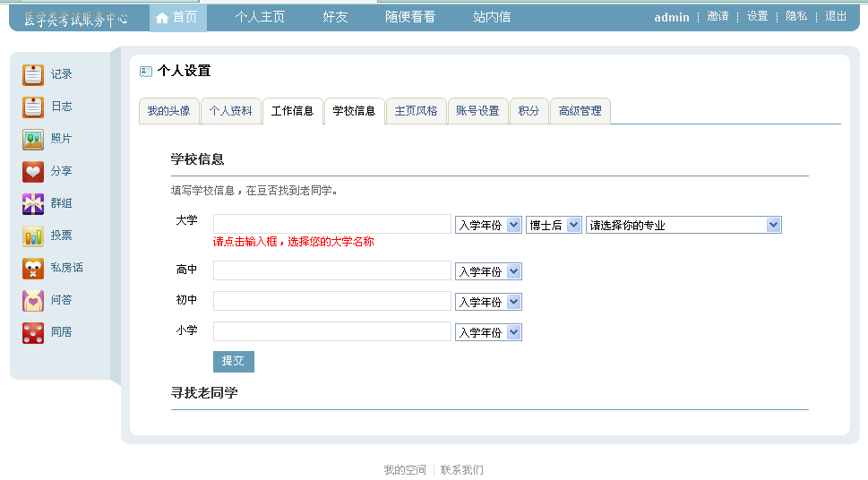The width and height of the screenshot is (868, 480).
Task: Open the 同居 dice icon in sidebar
Action: coord(32,333)
